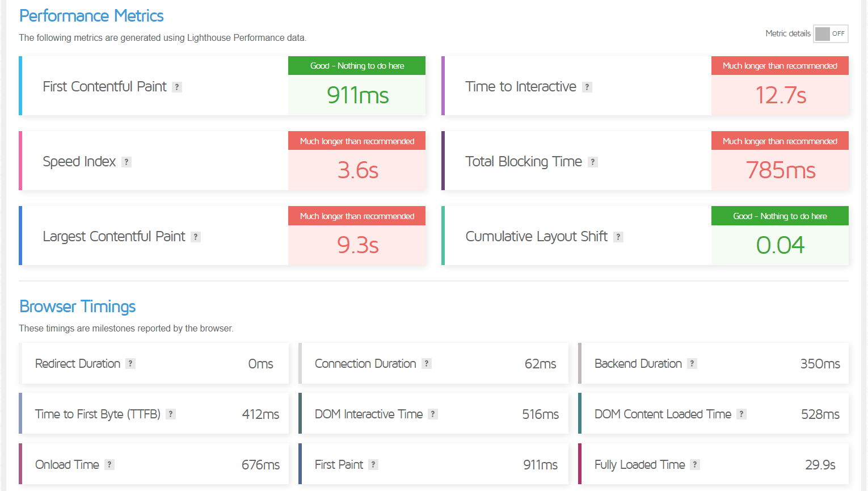This screenshot has height=491, width=868.
Task: Click help icon beside Time to Interactive
Action: click(x=587, y=87)
